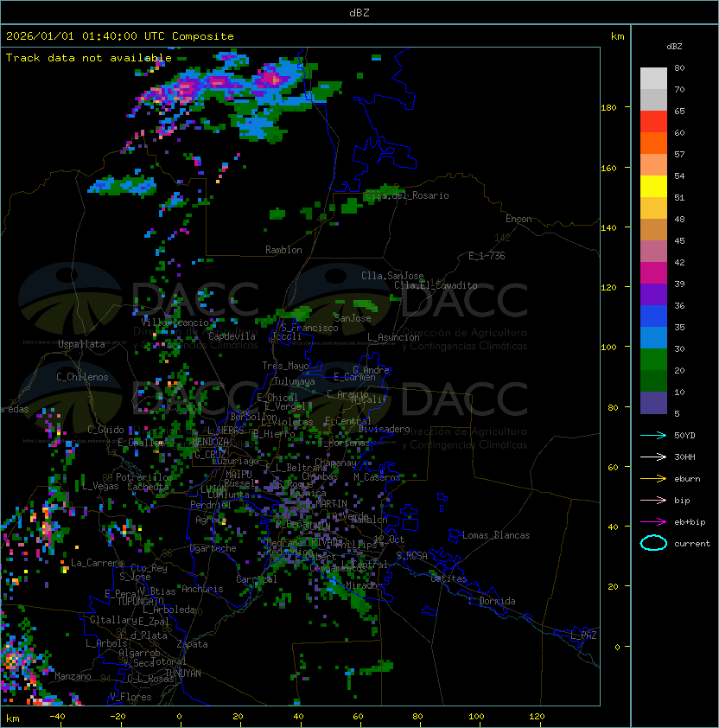Viewport: 719px width, 728px height.
Task: Click 'Track data not available' message
Action: (x=89, y=58)
